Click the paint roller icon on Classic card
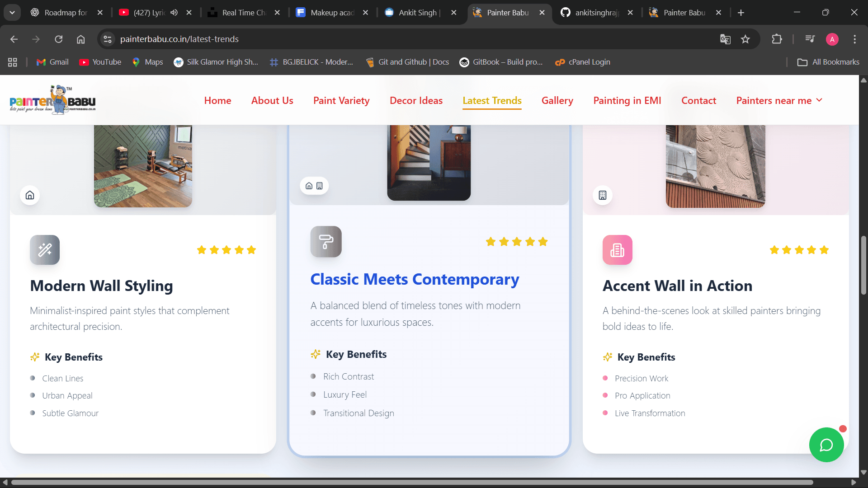Viewport: 868px width, 488px height. point(325,242)
